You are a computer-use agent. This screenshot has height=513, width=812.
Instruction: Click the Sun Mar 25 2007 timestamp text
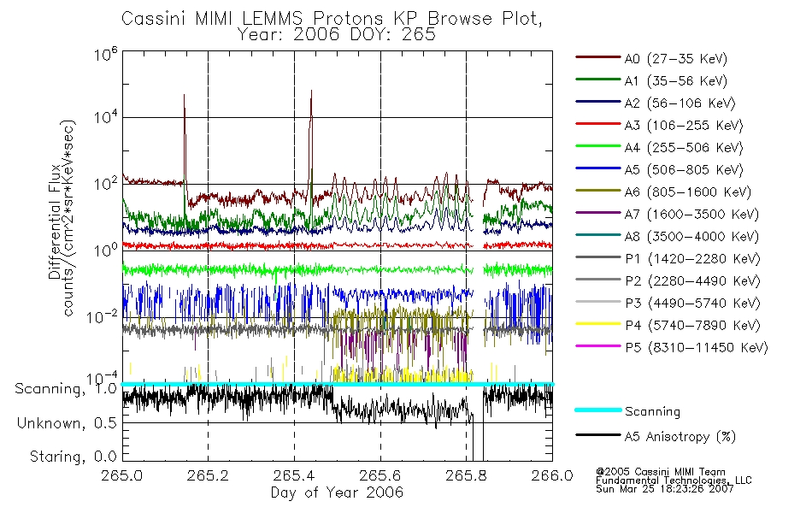click(x=664, y=489)
